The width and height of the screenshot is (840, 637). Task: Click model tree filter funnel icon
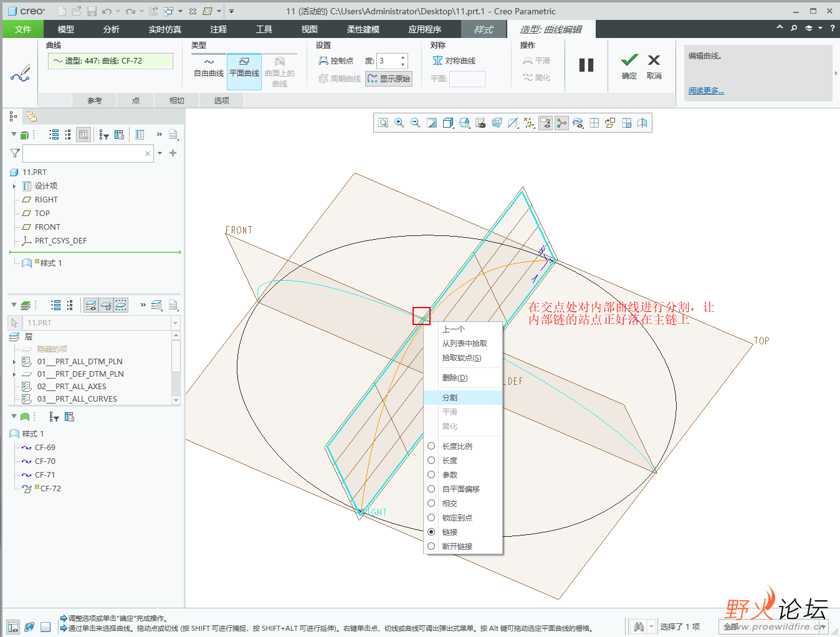click(15, 153)
